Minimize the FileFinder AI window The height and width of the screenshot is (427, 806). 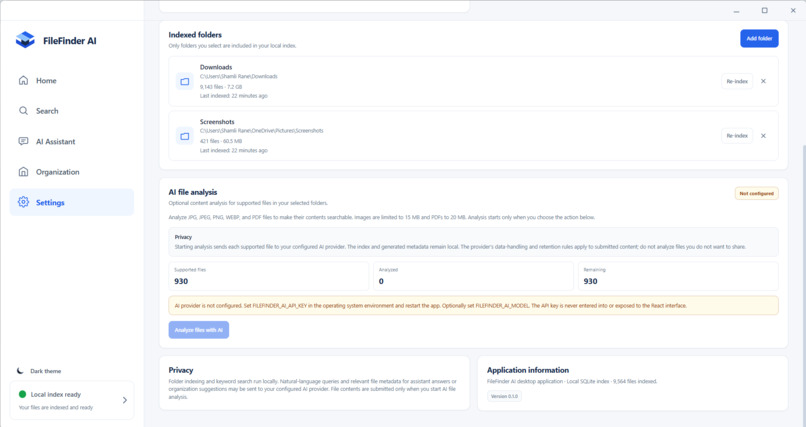click(x=736, y=10)
